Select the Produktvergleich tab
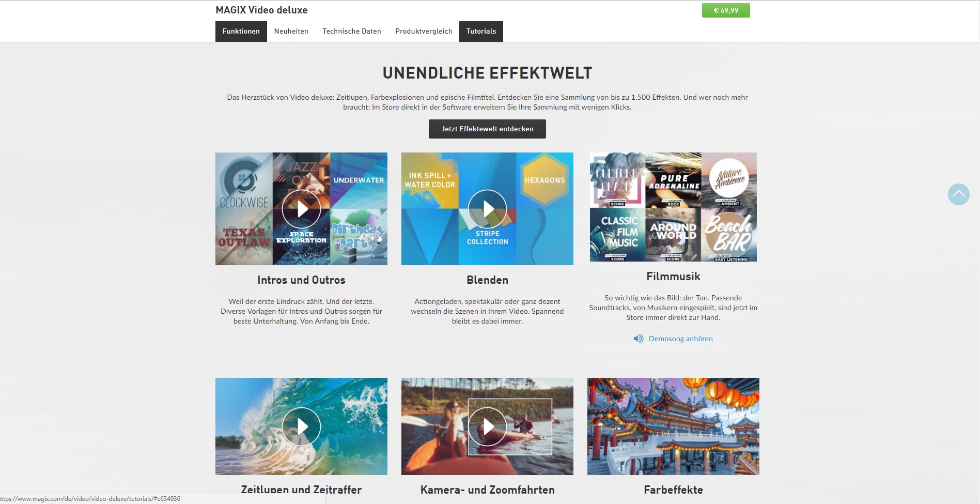The image size is (980, 504). pyautogui.click(x=424, y=32)
